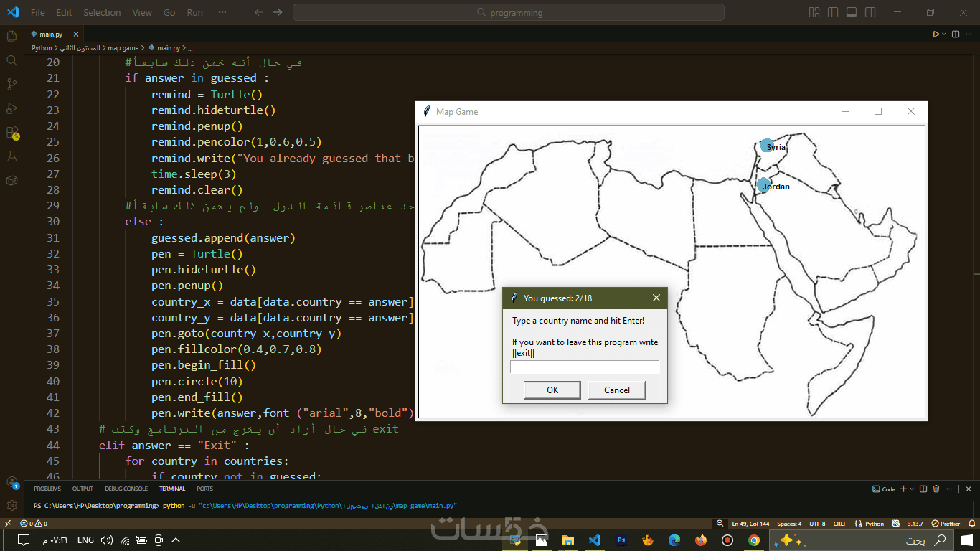Open the Run menu
This screenshot has width=980, height=551.
tap(194, 12)
